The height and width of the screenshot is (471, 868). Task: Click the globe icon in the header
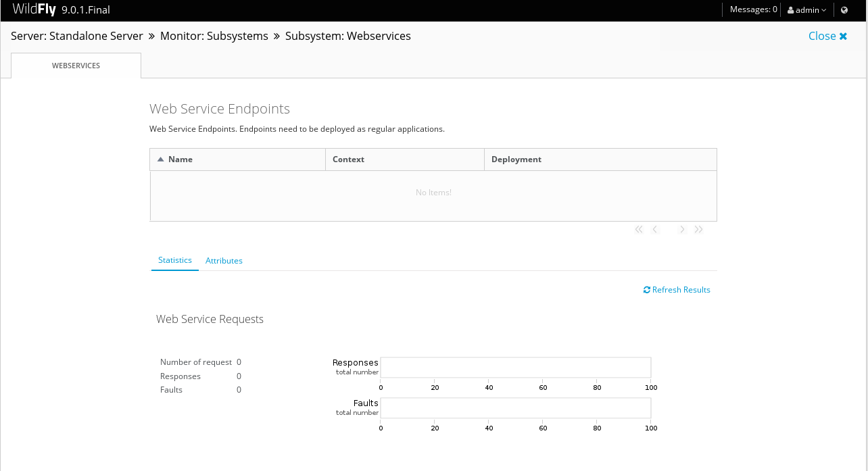tap(844, 10)
